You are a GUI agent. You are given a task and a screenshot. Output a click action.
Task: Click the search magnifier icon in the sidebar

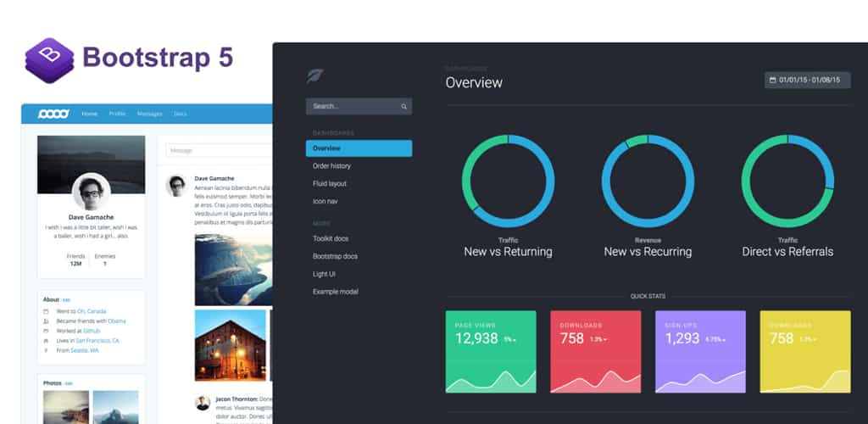[404, 106]
